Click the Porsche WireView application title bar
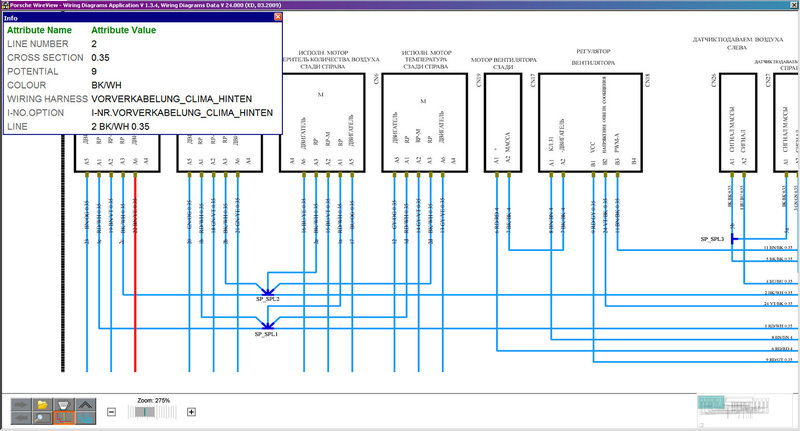 point(400,5)
